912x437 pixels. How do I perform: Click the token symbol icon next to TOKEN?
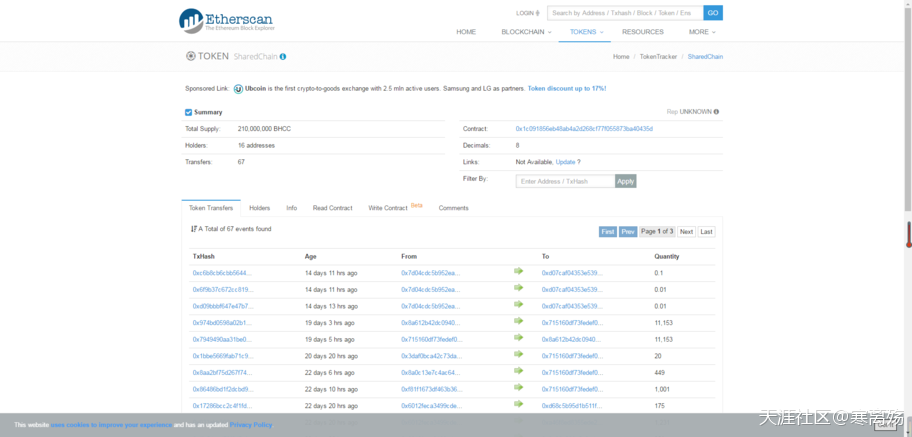coord(191,56)
